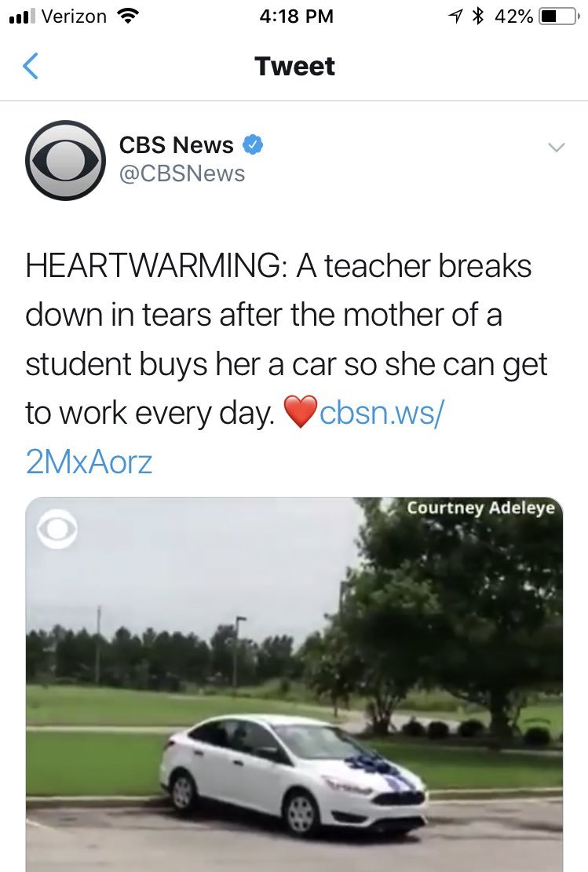
Task: Tap the CBS eye watermark on video
Action: (57, 529)
